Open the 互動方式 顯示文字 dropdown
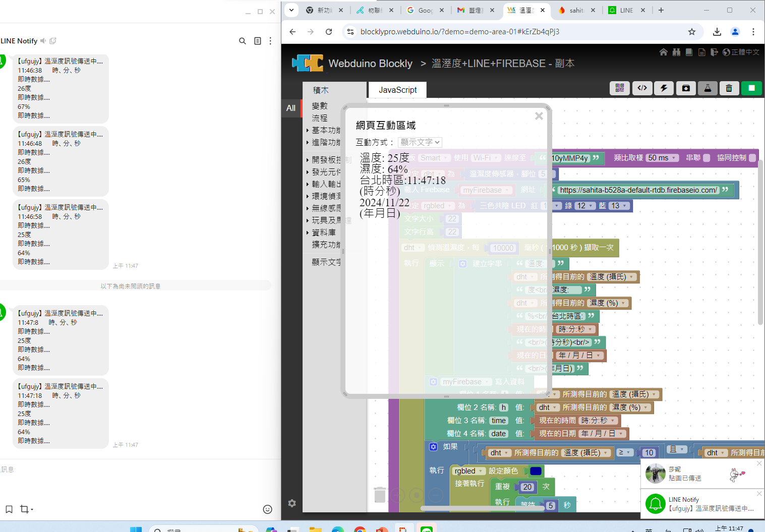The height and width of the screenshot is (532, 765). 420,142
